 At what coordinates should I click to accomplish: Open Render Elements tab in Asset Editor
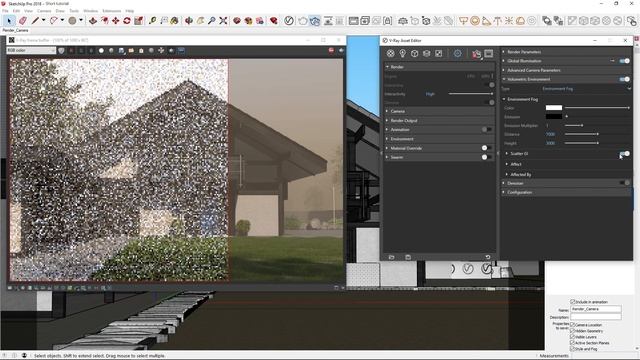point(427,53)
